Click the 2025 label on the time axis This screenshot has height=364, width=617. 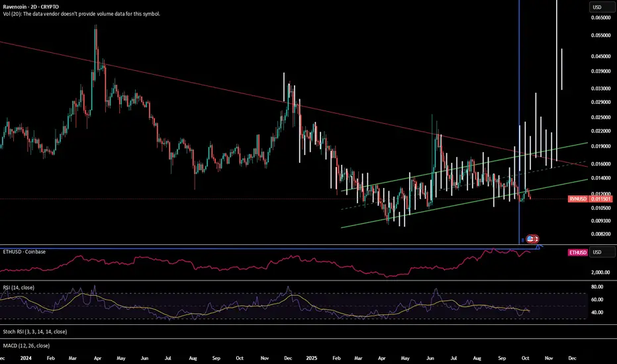click(x=311, y=357)
